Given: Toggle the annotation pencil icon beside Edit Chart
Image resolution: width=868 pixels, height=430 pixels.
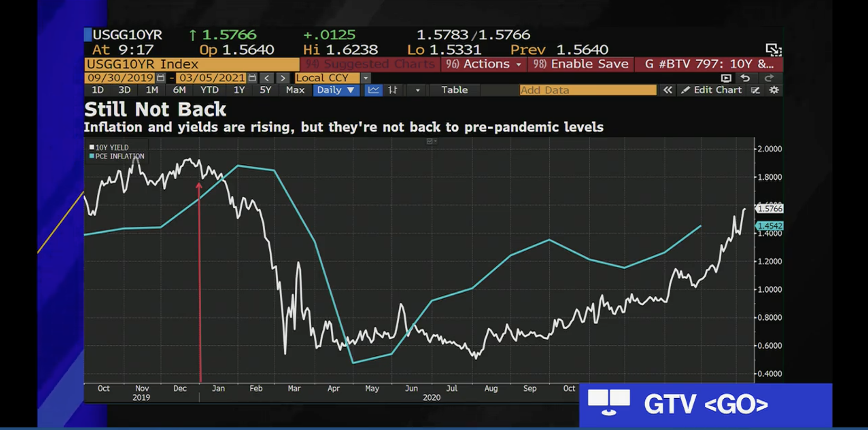Looking at the screenshot, I should (x=755, y=90).
